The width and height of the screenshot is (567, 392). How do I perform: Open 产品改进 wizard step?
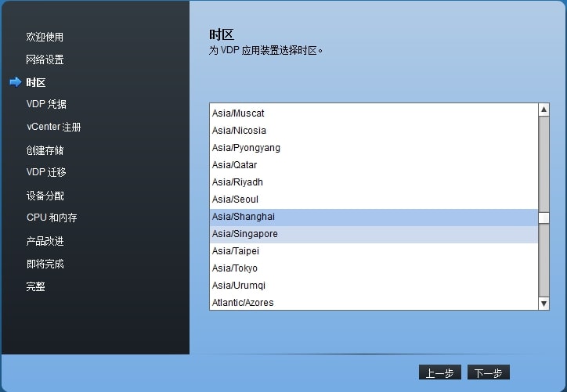[45, 241]
